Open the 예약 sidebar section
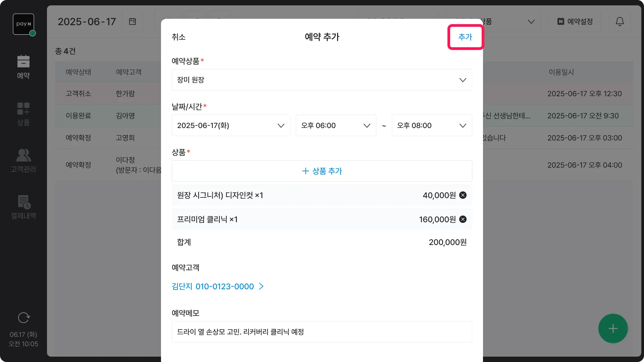 pos(23,67)
